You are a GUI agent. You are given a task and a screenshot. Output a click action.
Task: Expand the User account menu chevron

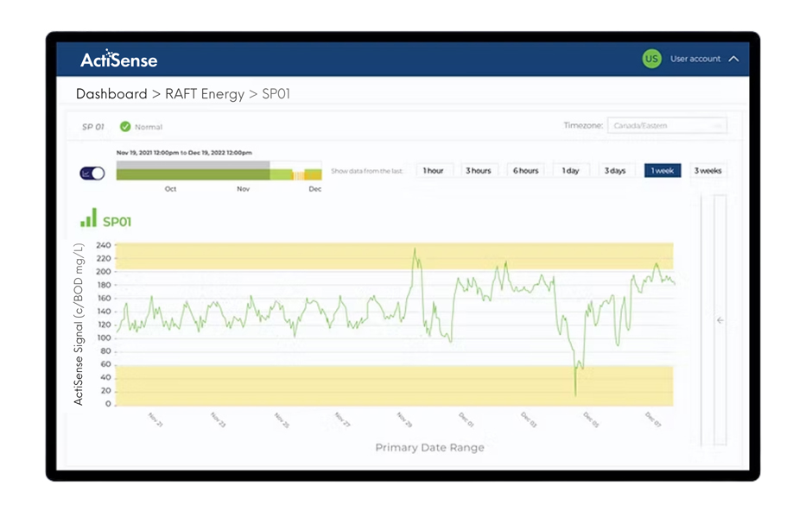[x=733, y=59]
